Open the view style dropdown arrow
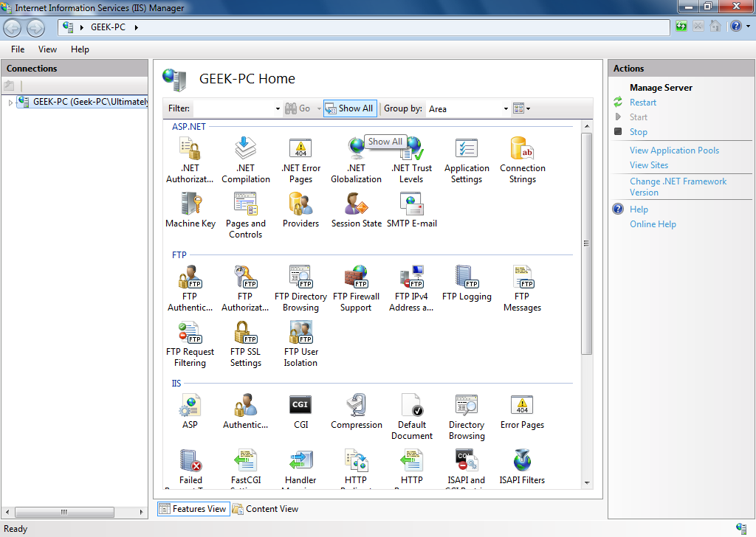 [528, 109]
